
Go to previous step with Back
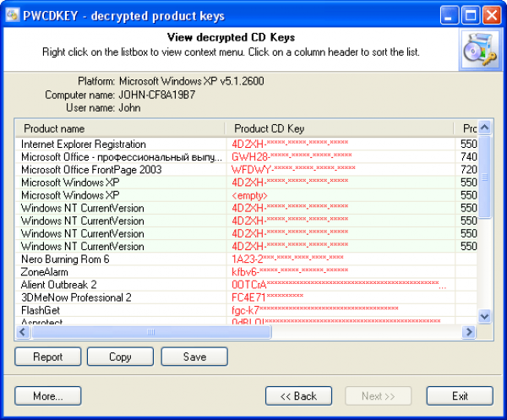(x=298, y=395)
